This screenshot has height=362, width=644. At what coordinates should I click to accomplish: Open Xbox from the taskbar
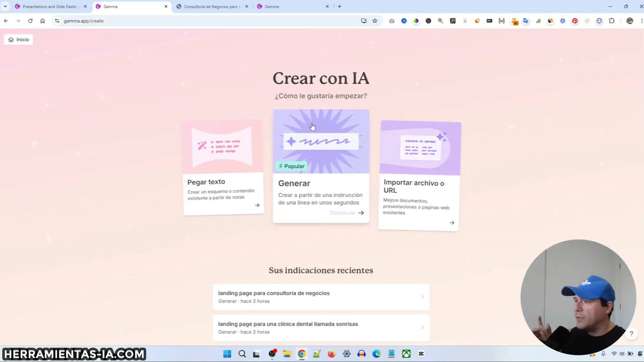(x=406, y=354)
